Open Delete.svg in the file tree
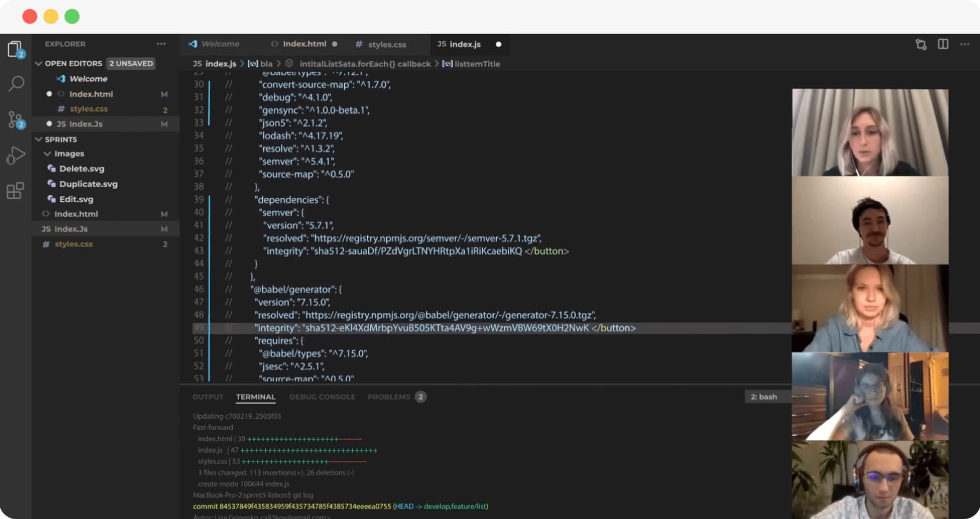This screenshot has width=980, height=519. (82, 169)
